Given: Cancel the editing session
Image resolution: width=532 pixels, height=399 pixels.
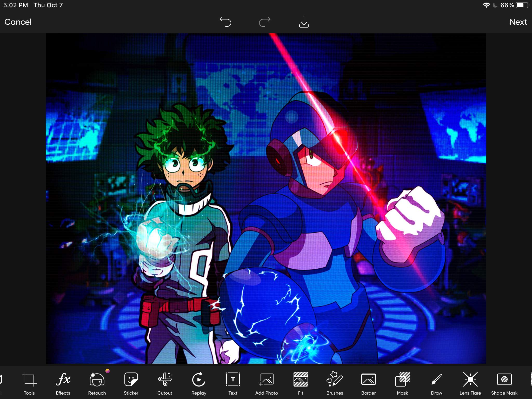Looking at the screenshot, I should [18, 22].
